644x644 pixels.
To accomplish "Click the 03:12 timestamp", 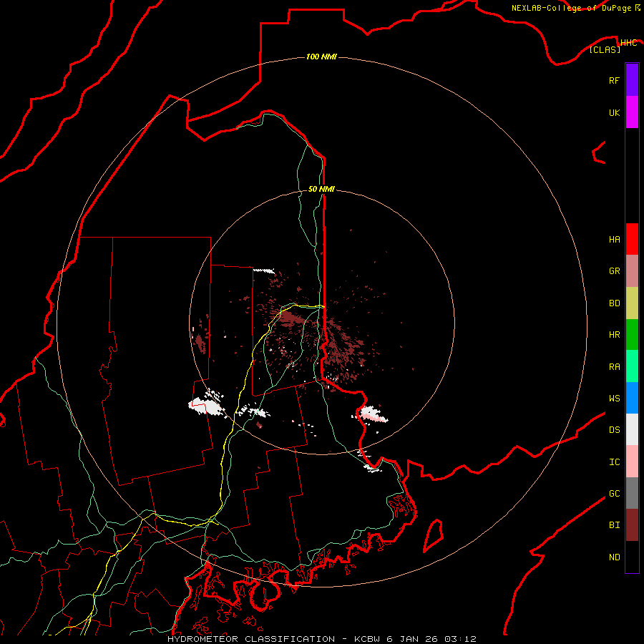I will point(460,639).
